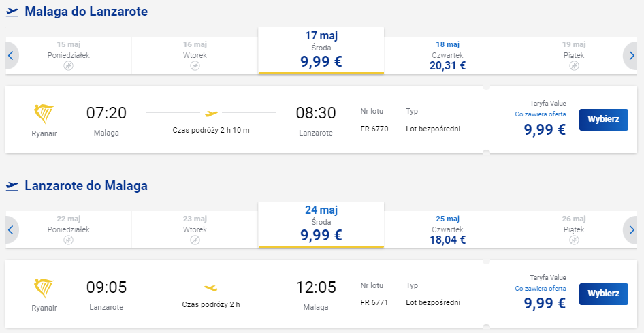Click the plane icon beside Malaga do Lanzarote
Screen dimensions: 644x333
(x=12, y=12)
